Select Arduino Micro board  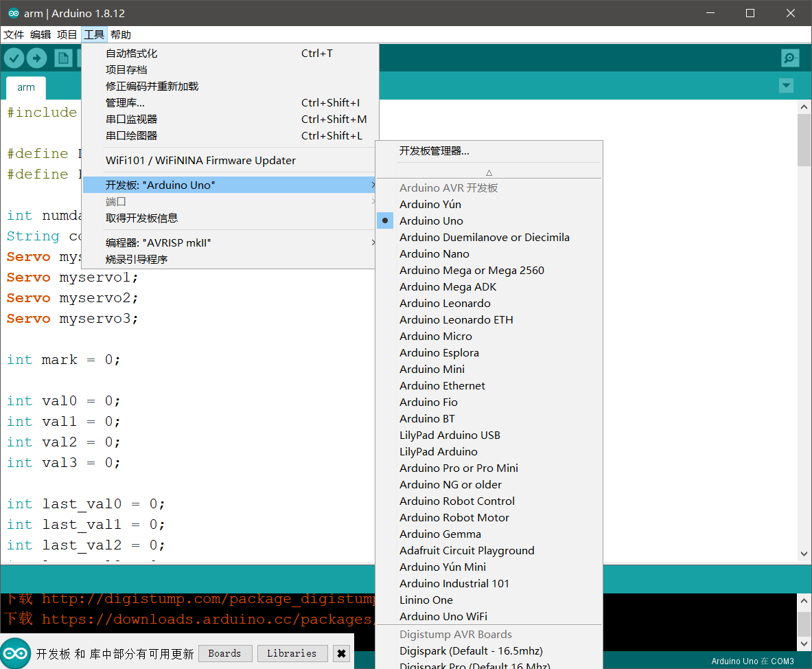pyautogui.click(x=489, y=337)
